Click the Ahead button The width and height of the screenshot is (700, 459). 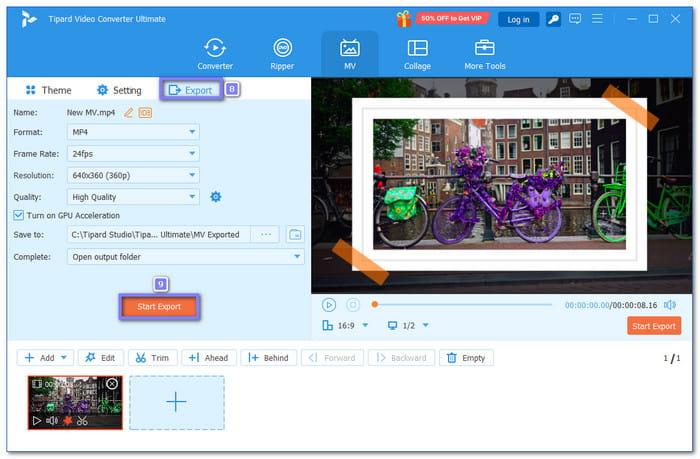[208, 358]
